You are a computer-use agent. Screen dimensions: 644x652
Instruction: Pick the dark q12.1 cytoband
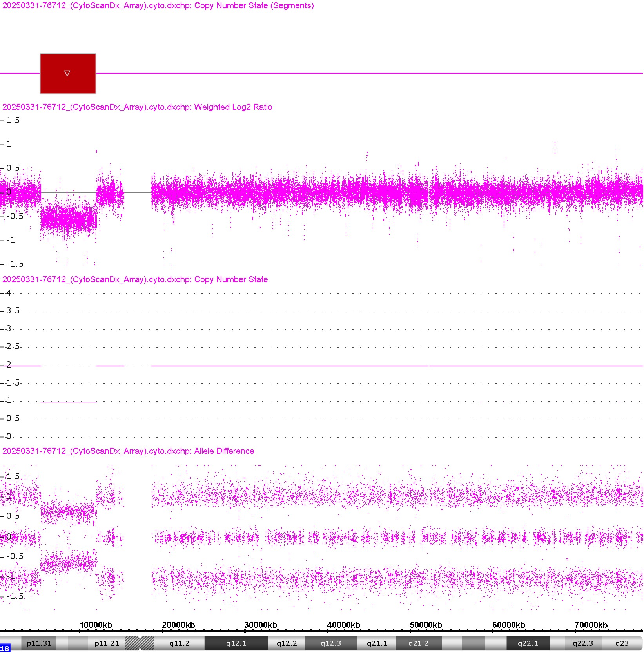(x=236, y=643)
